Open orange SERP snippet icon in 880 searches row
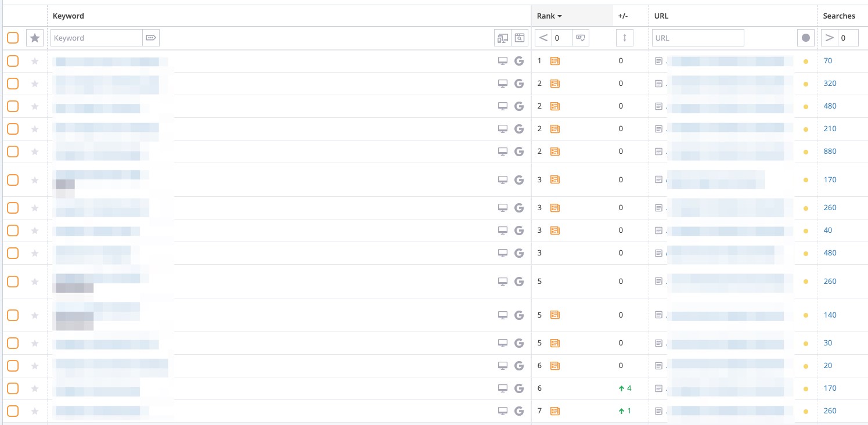The height and width of the screenshot is (425, 868). tap(555, 152)
